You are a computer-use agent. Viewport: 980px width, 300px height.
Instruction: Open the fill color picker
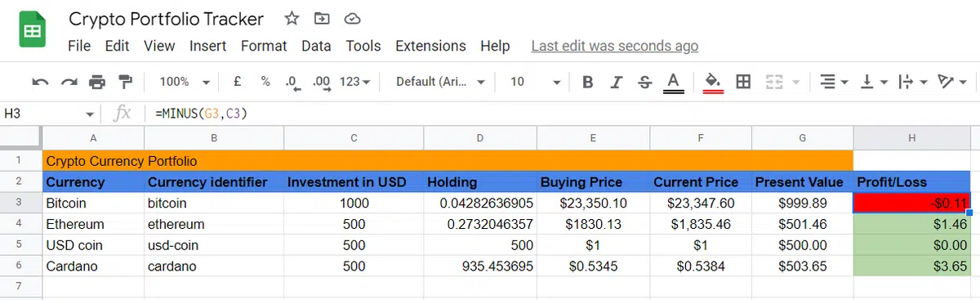pyautogui.click(x=713, y=83)
